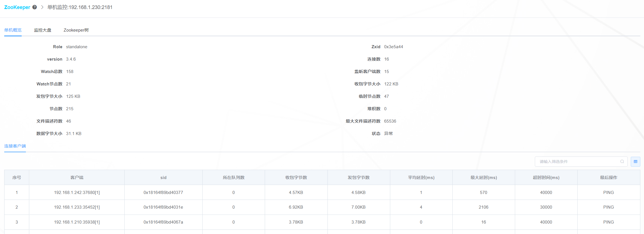Click the breadcrumb chevron arrow after ZooKeeper

pyautogui.click(x=42, y=7)
